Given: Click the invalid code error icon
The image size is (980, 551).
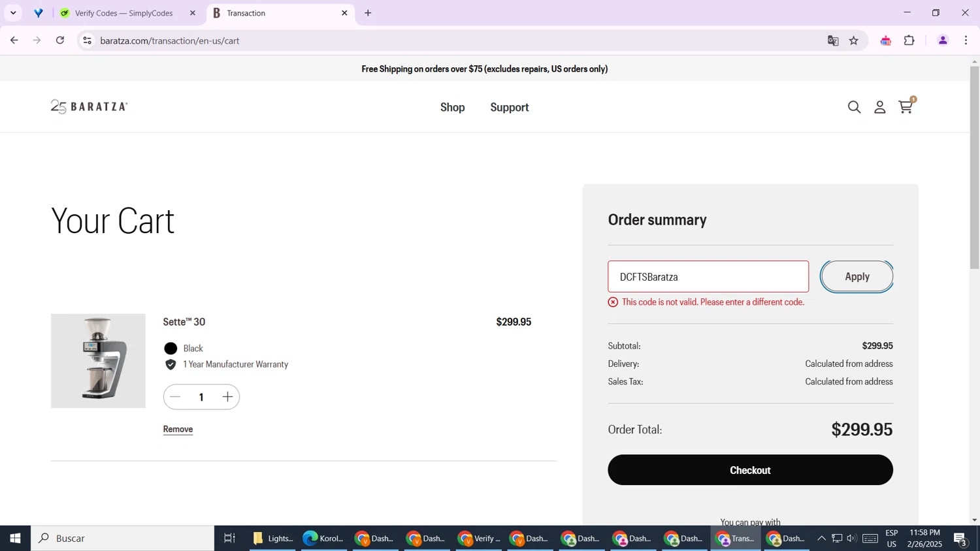Looking at the screenshot, I should [x=613, y=302].
